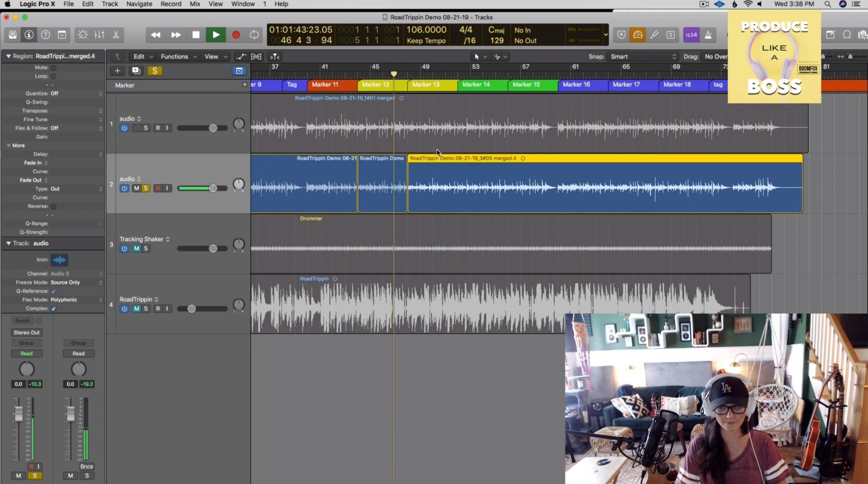Screen dimensions: 868x484
Task: Enable the Reverse checkbox in region inspector
Action: pyautogui.click(x=54, y=206)
